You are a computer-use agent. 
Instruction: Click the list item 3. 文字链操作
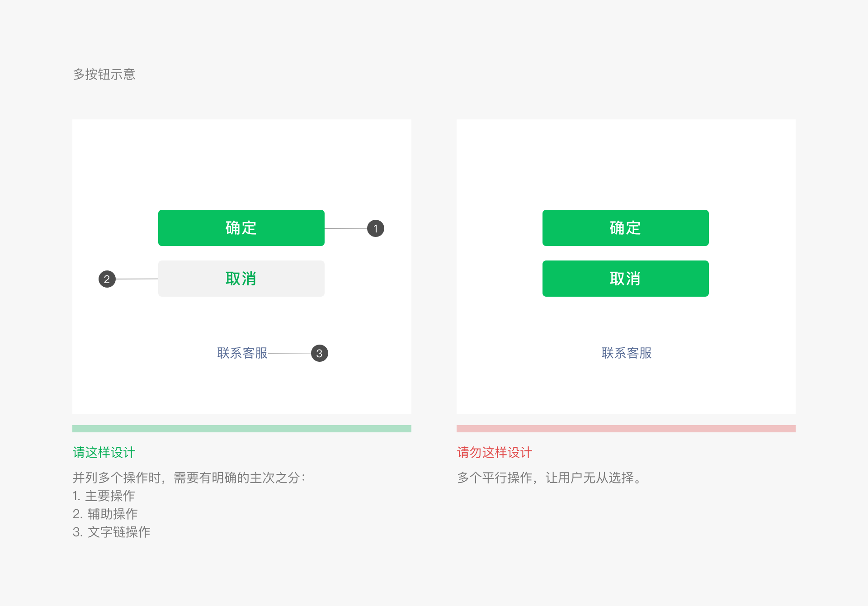tap(111, 532)
